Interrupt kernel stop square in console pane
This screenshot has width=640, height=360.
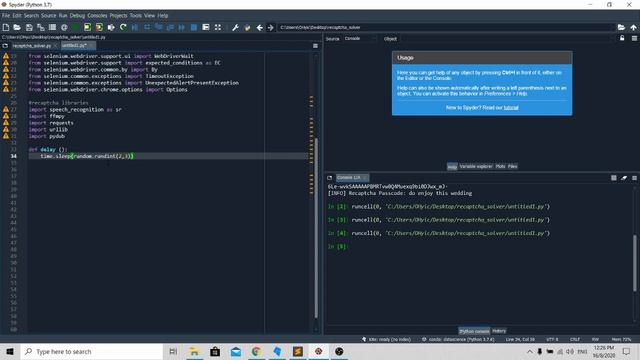point(613,178)
